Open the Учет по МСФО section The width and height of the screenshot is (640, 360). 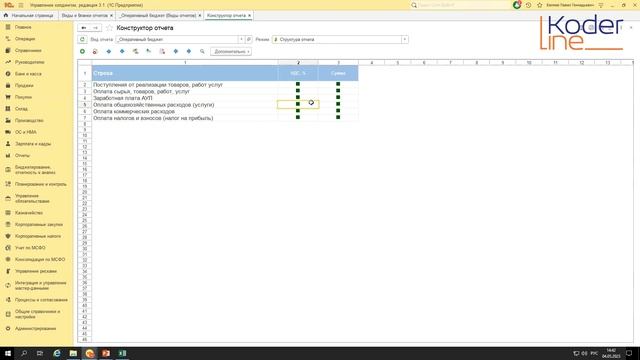[x=30, y=248]
